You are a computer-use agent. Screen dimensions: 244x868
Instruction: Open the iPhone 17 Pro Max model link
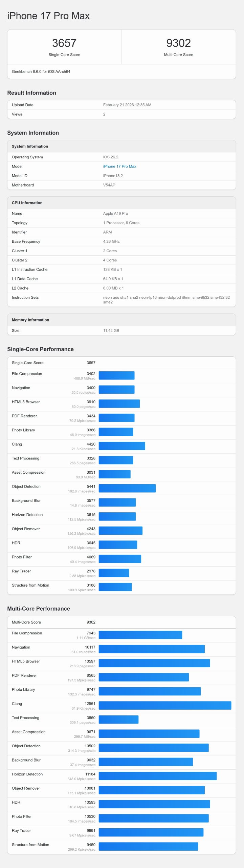120,166
